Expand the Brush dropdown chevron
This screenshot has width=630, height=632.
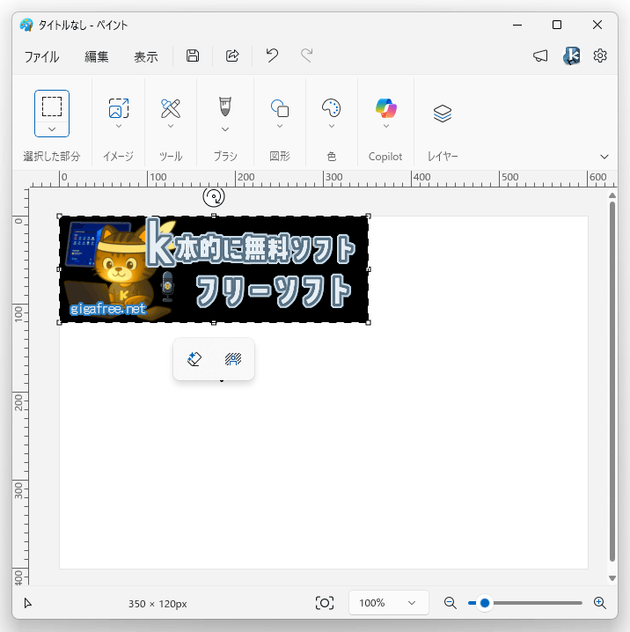click(x=225, y=129)
